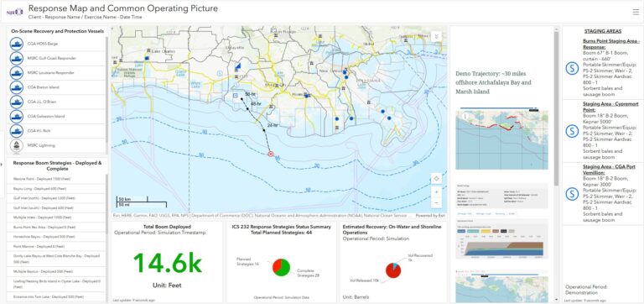Image resolution: width=644 pixels, height=304 pixels.
Task: Click the map default extent diamond icon
Action: tap(436, 179)
